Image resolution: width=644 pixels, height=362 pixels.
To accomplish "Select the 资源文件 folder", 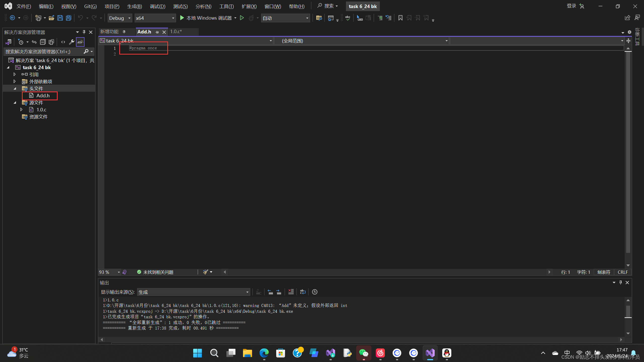I will coord(38,117).
